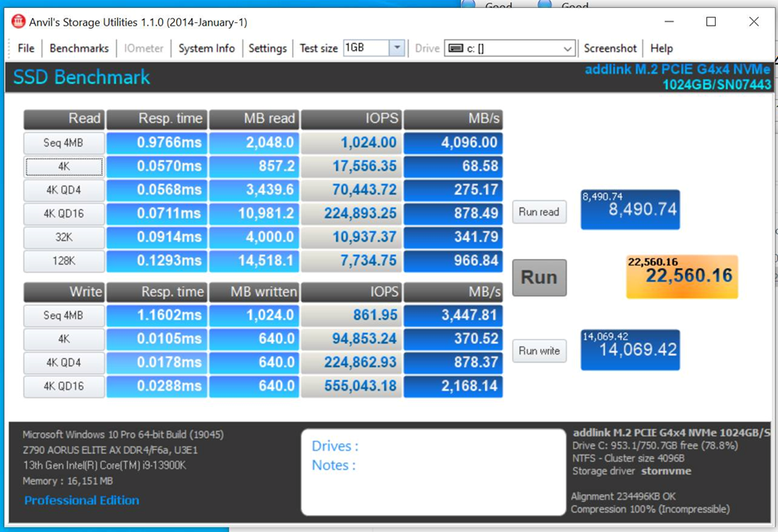Open the Settings menu
The height and width of the screenshot is (532, 778).
[x=267, y=49]
